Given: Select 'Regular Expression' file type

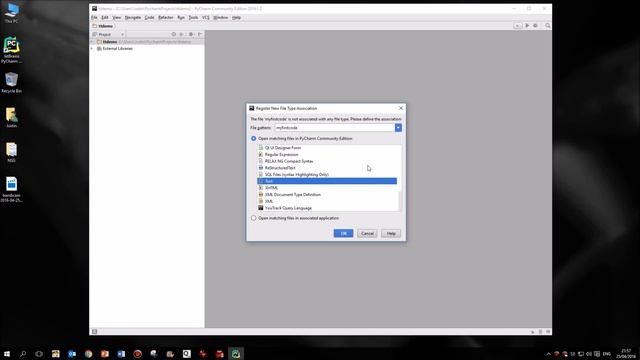Looking at the screenshot, I should (281, 155).
